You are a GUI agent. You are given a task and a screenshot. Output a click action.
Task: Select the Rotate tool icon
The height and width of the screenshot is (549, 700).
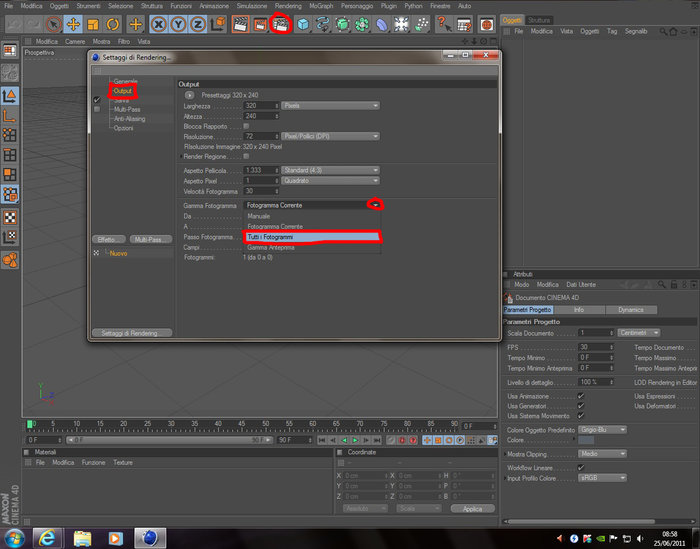pos(112,24)
